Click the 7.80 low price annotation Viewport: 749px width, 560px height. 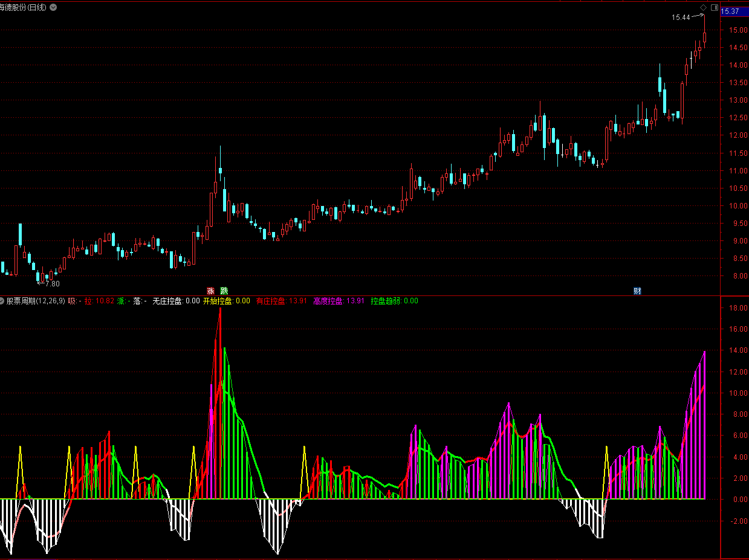coord(53,283)
